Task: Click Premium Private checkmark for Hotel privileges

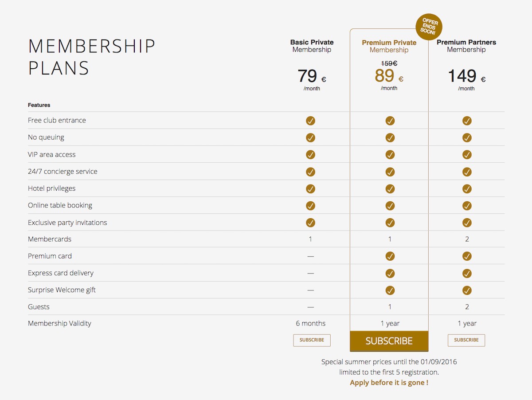Action: pyautogui.click(x=390, y=188)
